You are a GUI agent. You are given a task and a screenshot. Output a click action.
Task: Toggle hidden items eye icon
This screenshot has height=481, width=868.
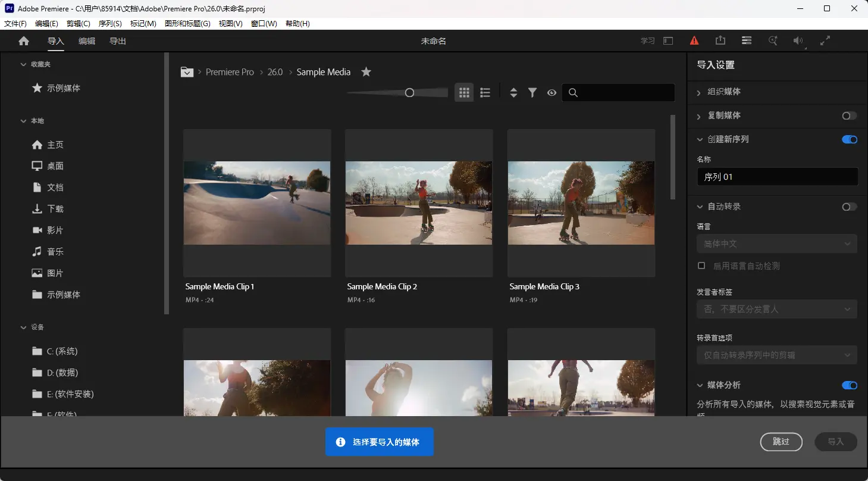pos(551,92)
